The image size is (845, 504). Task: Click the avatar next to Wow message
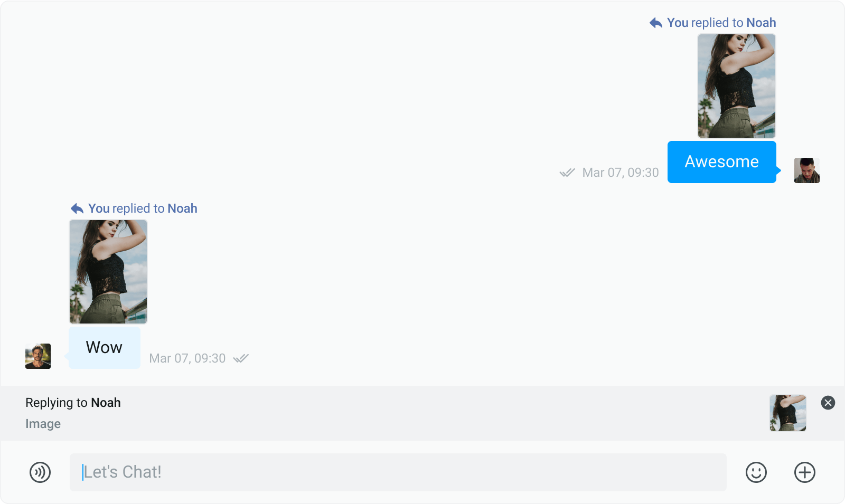[x=38, y=356]
